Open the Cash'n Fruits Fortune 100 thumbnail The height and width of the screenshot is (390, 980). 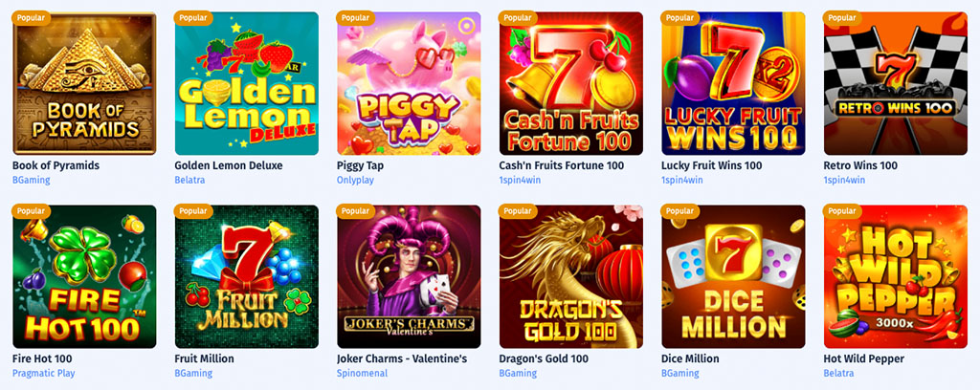click(571, 83)
